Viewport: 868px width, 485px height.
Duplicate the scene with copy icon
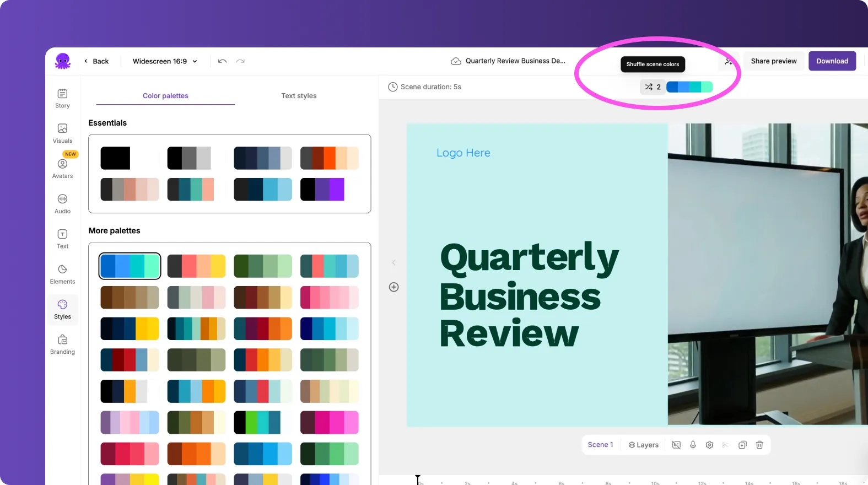tap(742, 445)
